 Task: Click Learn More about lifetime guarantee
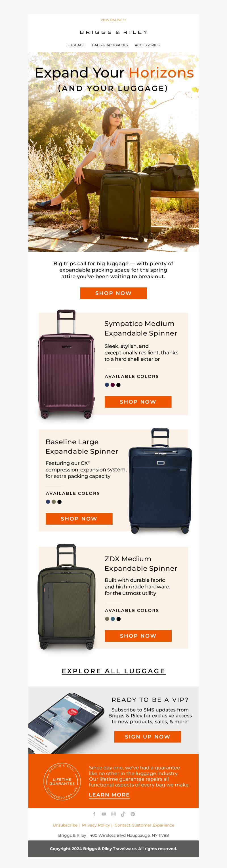(x=109, y=794)
